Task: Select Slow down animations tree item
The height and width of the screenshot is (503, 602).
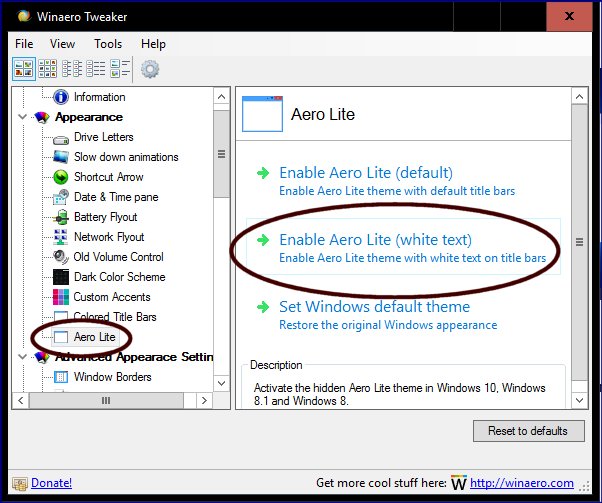Action: [126, 157]
